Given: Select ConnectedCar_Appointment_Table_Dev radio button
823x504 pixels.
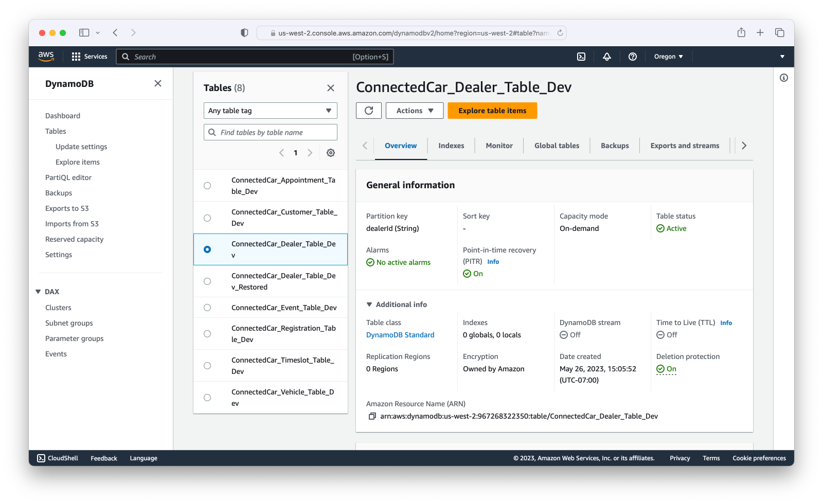Looking at the screenshot, I should (x=207, y=186).
